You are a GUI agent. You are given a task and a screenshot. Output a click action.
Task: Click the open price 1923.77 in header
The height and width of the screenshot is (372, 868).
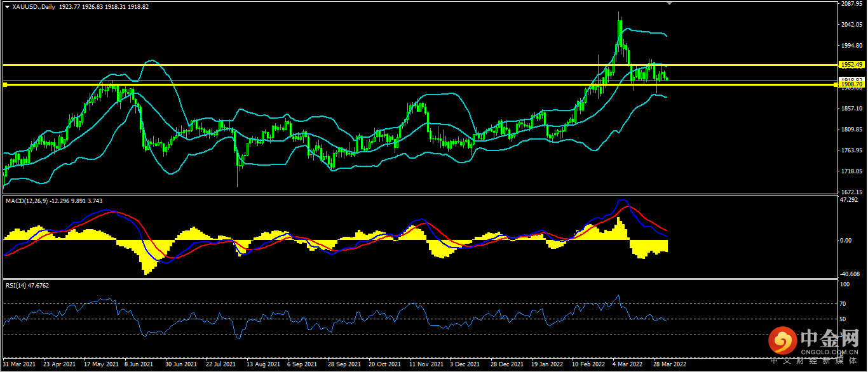(x=69, y=6)
